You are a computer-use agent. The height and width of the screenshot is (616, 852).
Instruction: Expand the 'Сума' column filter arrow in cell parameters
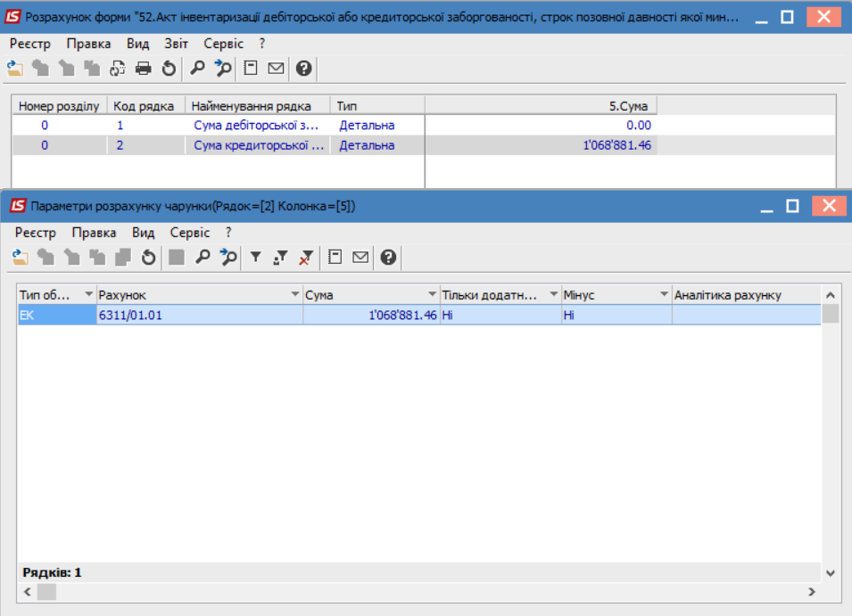(432, 295)
